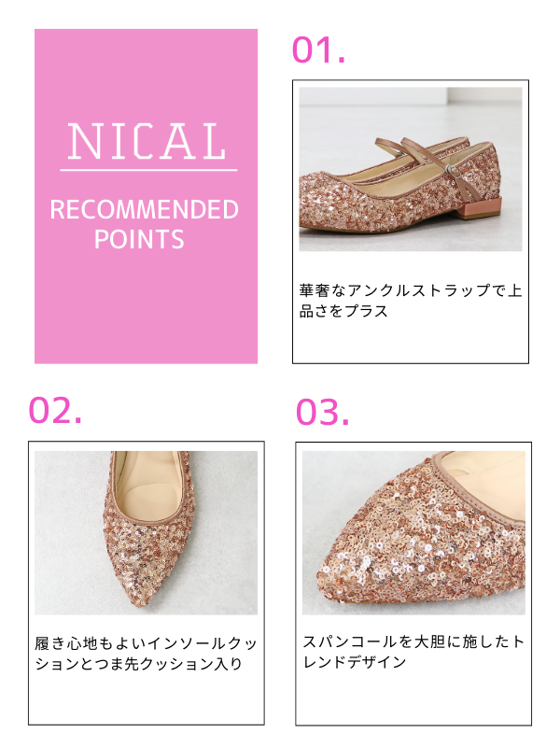
Task: Click the sequin trend design caption
Action: point(413,651)
